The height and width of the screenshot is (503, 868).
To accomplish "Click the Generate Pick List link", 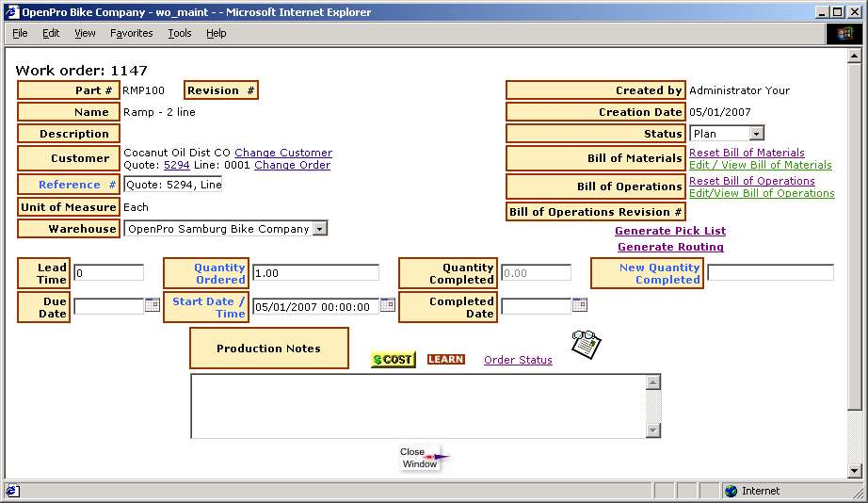I will coord(669,231).
